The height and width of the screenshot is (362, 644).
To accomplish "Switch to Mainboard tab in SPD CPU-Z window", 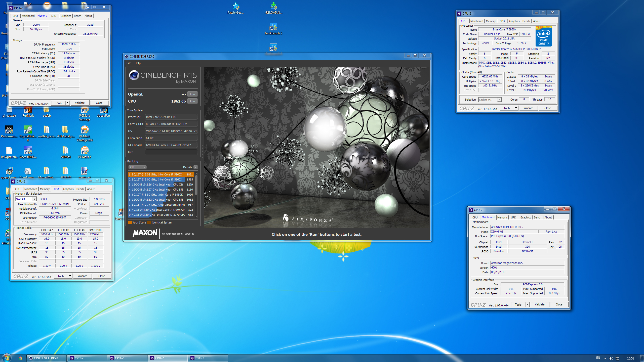I will click(x=31, y=189).
